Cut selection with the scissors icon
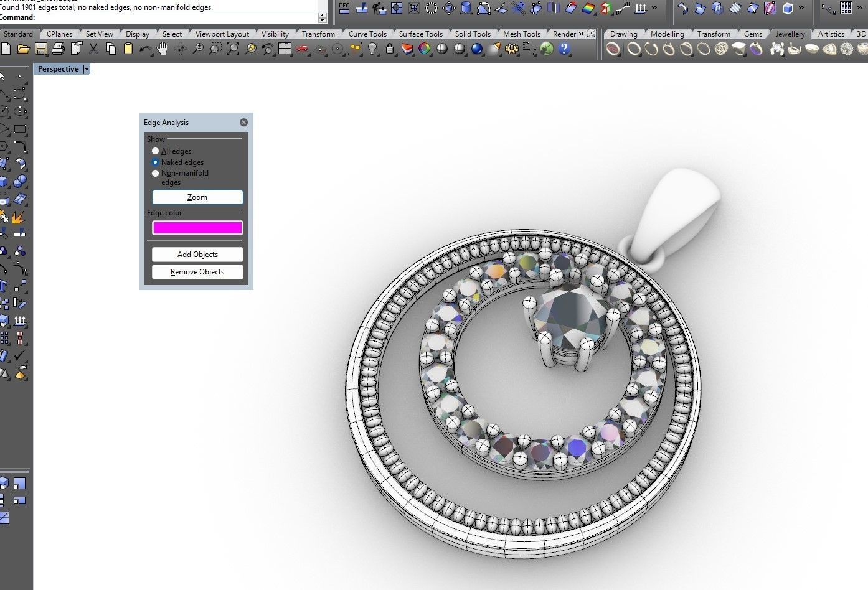Screen dimensions: 868x590 click(93, 49)
